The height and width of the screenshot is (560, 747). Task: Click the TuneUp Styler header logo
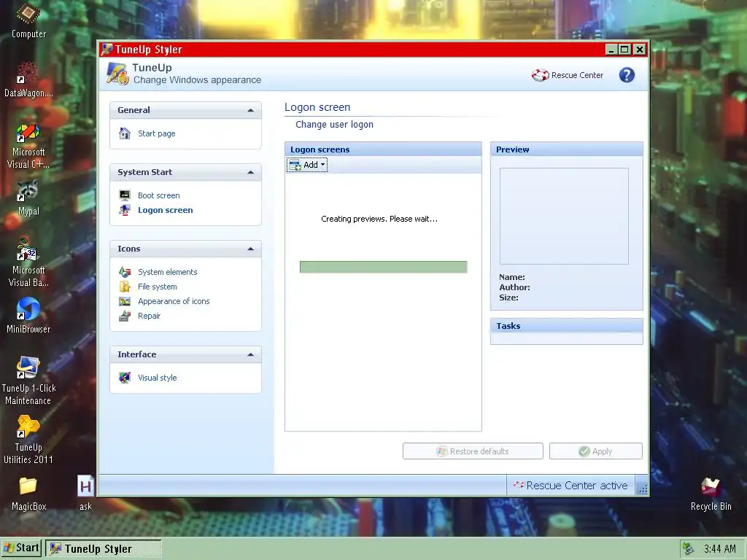pos(117,74)
